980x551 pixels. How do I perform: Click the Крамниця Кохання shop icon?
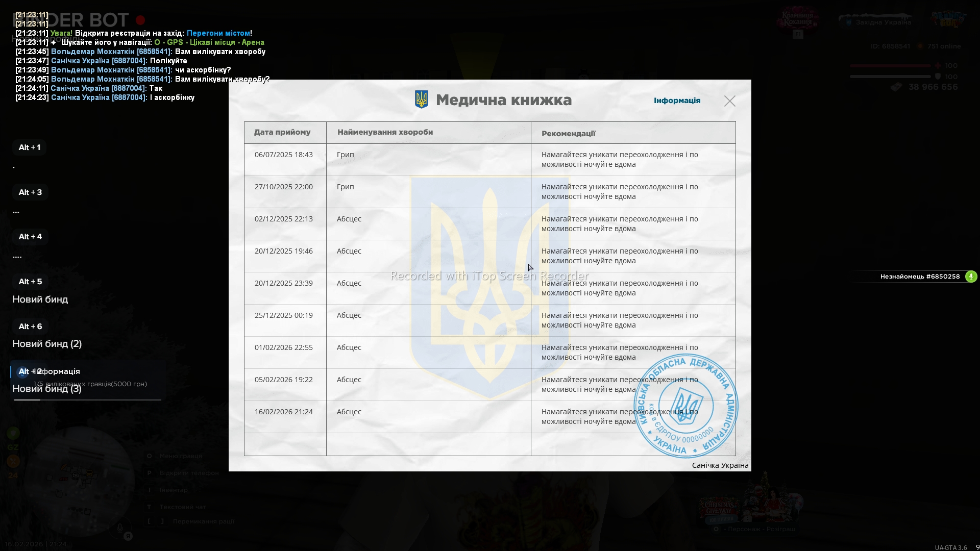[797, 20]
